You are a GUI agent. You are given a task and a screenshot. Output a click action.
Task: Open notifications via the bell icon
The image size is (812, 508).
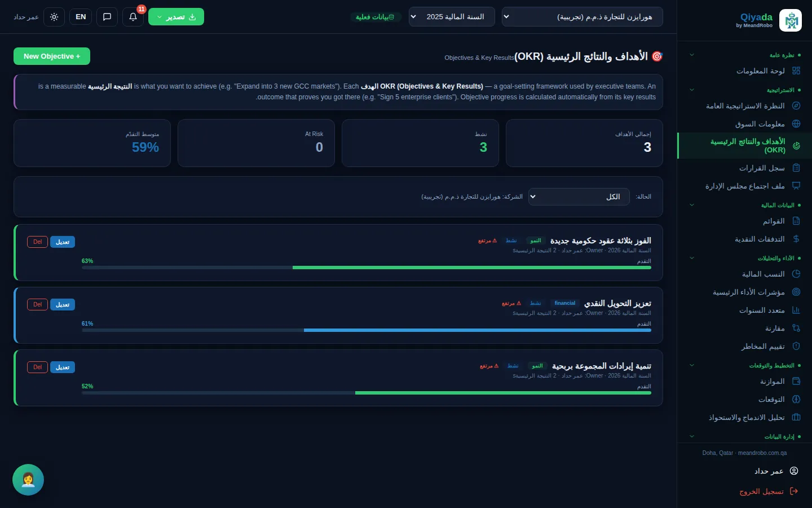133,17
